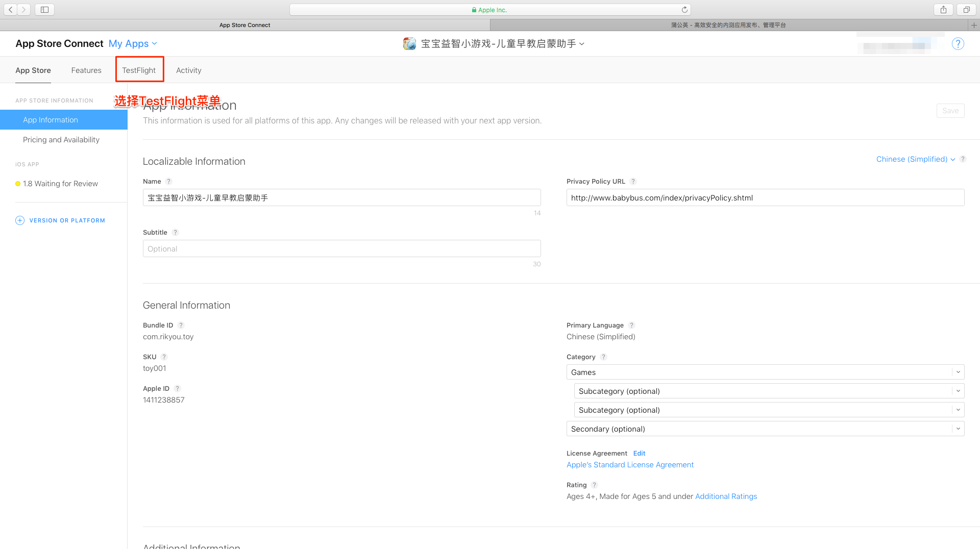Open the help icon next to Category
Image resolution: width=980 pixels, height=551 pixels.
[603, 357]
